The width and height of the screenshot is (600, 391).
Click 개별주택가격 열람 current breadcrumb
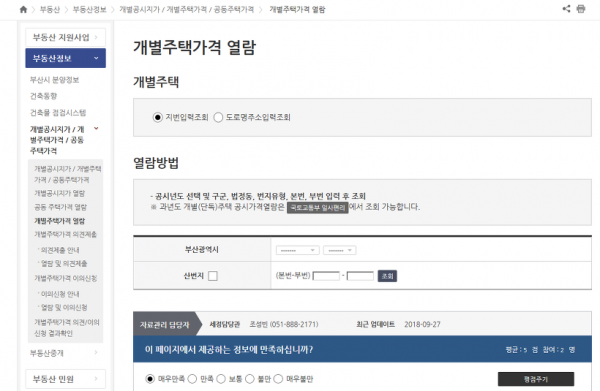[297, 10]
